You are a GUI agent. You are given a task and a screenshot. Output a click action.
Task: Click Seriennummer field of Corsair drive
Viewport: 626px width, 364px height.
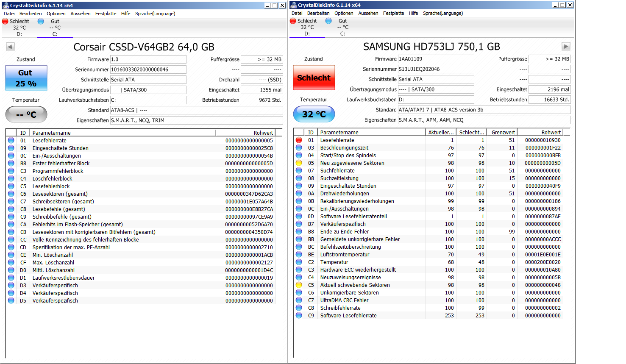coord(148,69)
